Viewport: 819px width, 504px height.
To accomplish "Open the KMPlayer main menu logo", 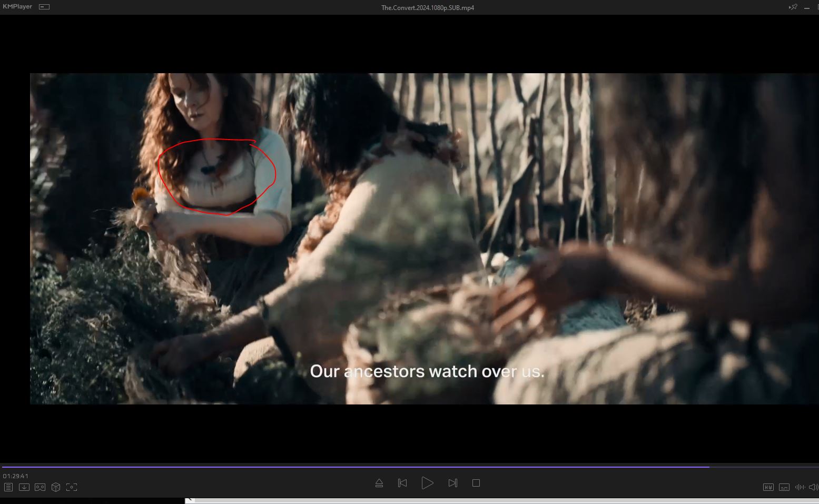I will pos(17,7).
